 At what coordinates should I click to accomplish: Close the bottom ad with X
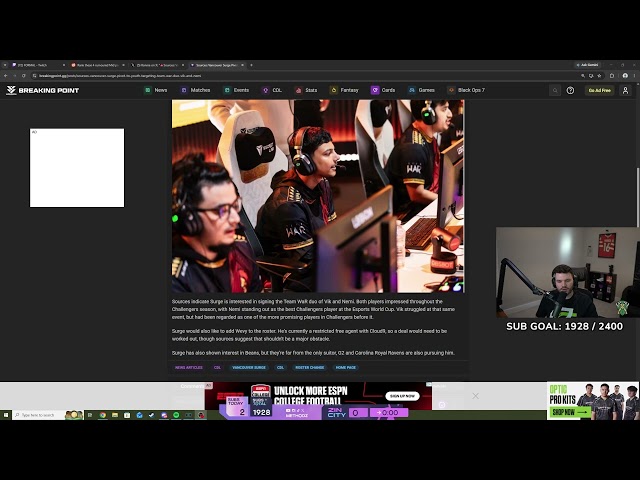[x=476, y=396]
